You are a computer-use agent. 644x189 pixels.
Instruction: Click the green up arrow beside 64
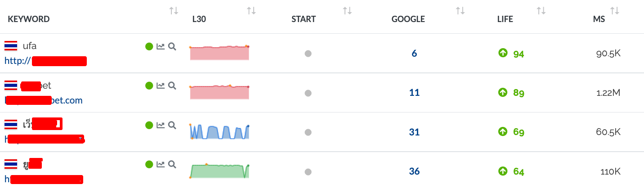(x=503, y=171)
